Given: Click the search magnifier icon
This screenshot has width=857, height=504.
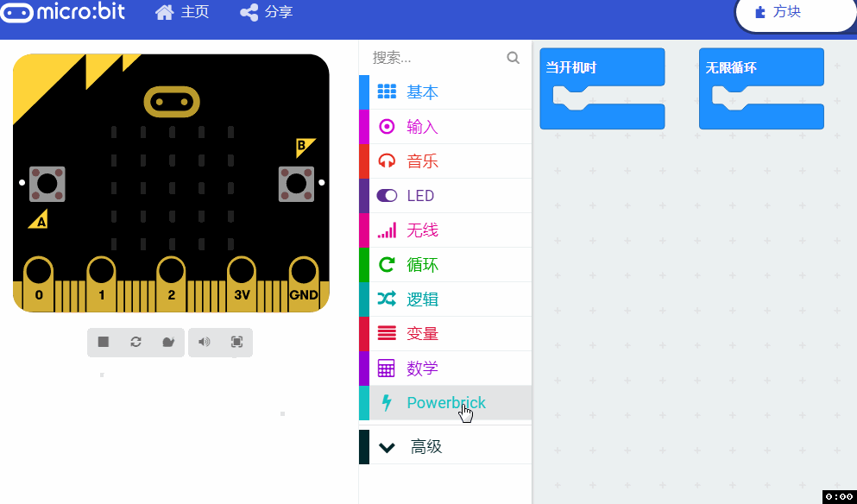Looking at the screenshot, I should [513, 58].
